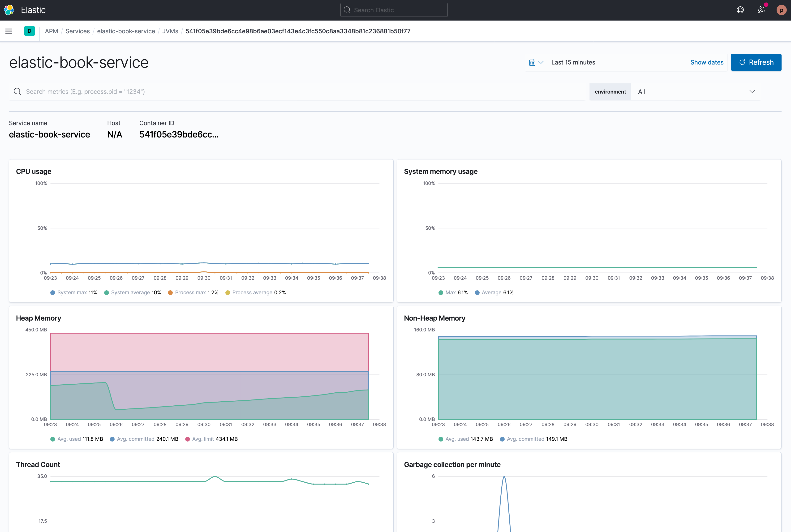The height and width of the screenshot is (532, 791).
Task: Open the hamburger navigation menu
Action: 9,31
